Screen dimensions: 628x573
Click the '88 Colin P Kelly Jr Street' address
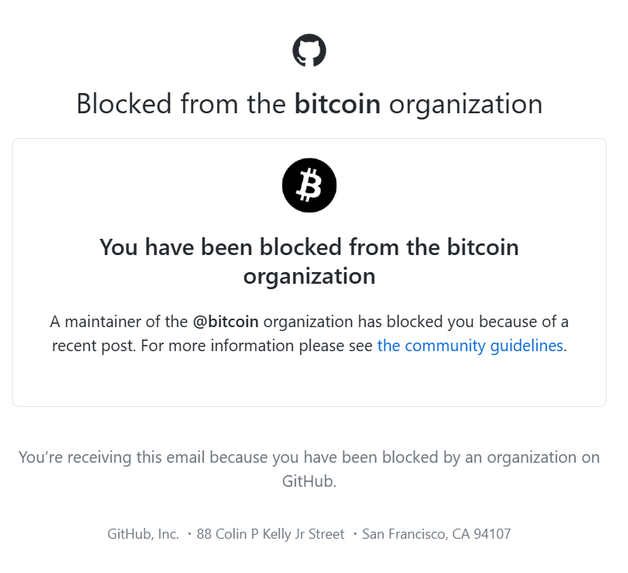pos(270,534)
